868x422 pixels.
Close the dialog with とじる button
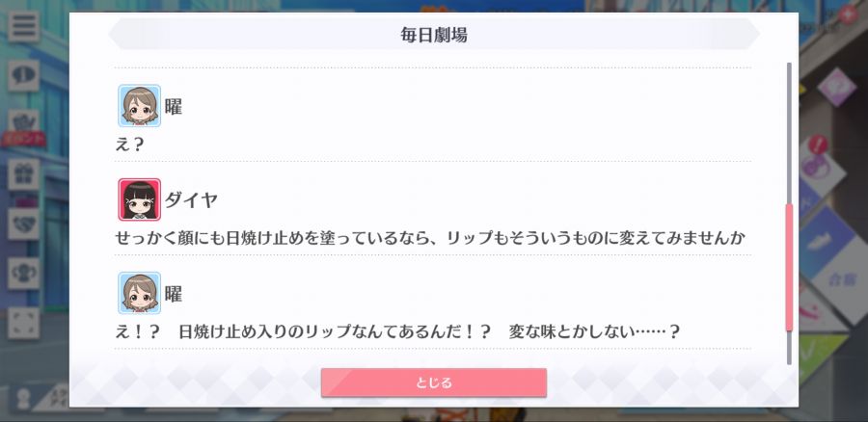pyautogui.click(x=433, y=382)
